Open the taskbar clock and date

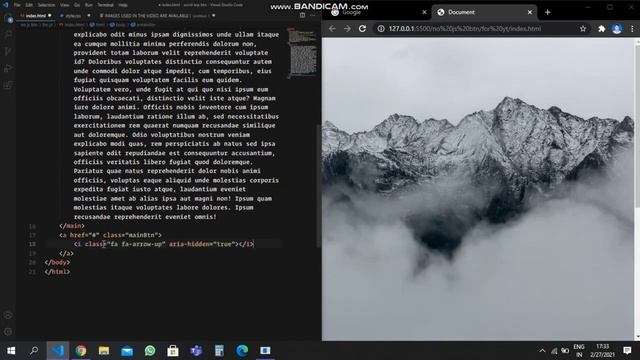coord(603,351)
